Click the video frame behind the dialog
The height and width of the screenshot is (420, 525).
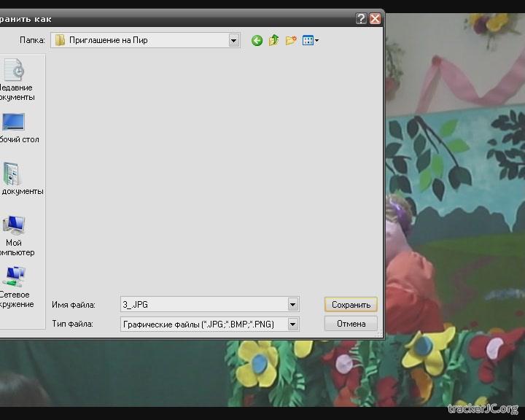click(452, 219)
